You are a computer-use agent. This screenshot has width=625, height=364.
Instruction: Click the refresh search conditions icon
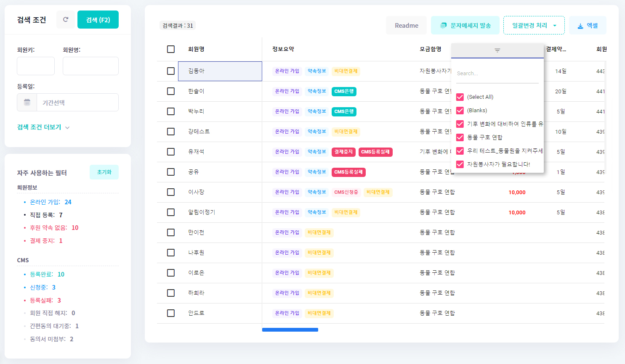pos(66,20)
